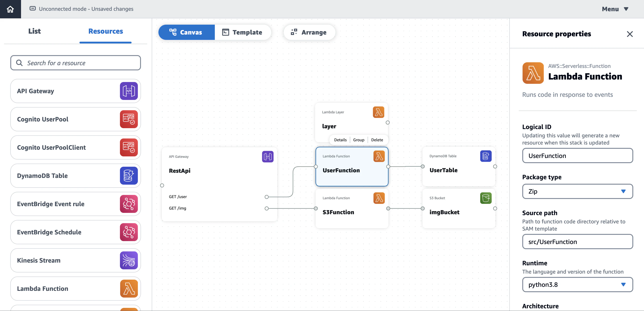
Task: Open the Menu dropdown
Action: [x=615, y=9]
